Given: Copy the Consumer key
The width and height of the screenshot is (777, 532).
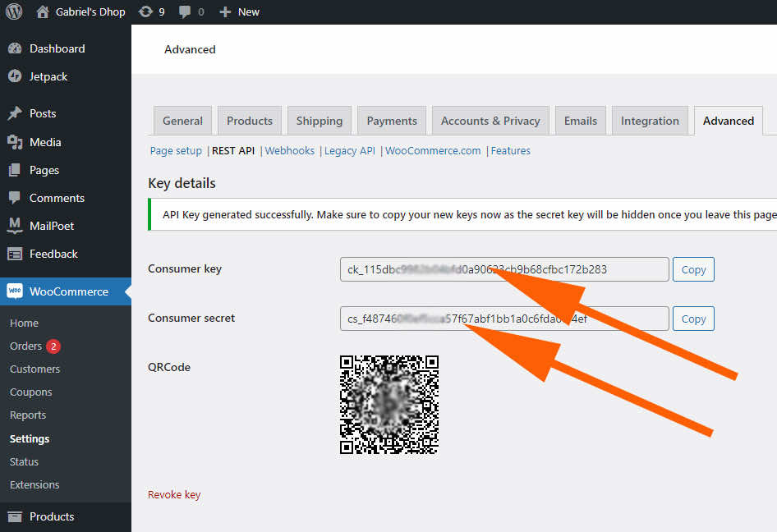Looking at the screenshot, I should coord(693,269).
